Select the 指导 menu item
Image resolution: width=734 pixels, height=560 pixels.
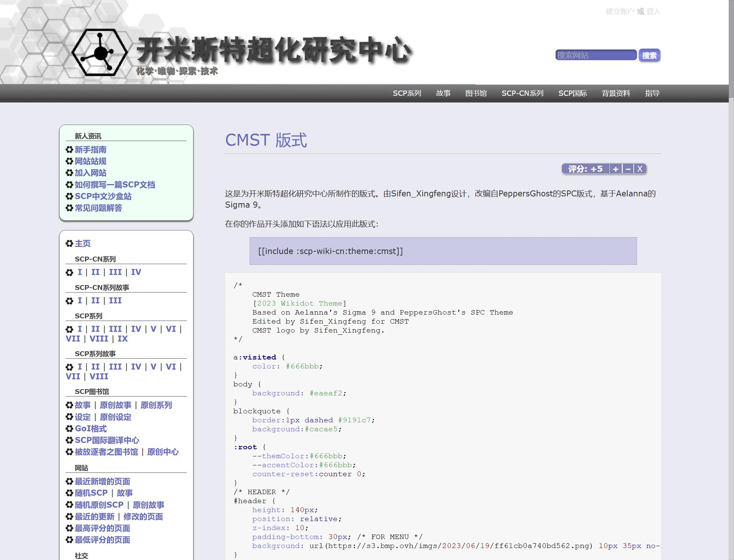coord(652,93)
